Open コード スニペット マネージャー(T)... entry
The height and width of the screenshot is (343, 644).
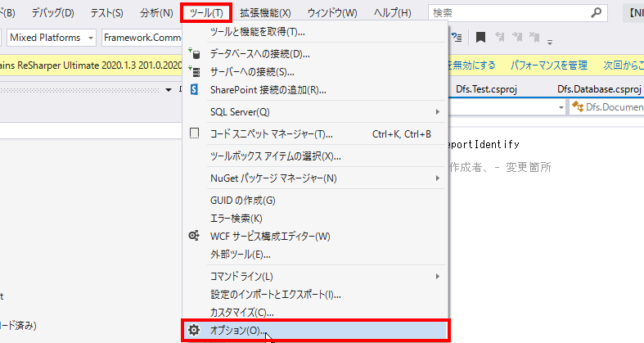tap(315, 134)
